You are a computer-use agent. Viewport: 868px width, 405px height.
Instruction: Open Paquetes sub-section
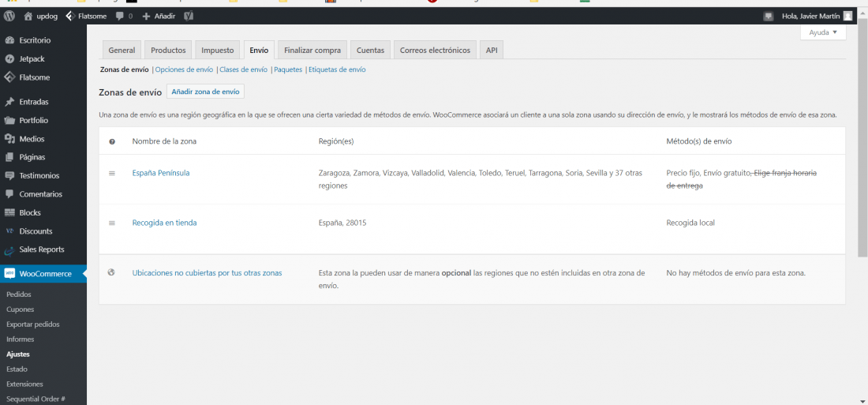click(x=288, y=69)
